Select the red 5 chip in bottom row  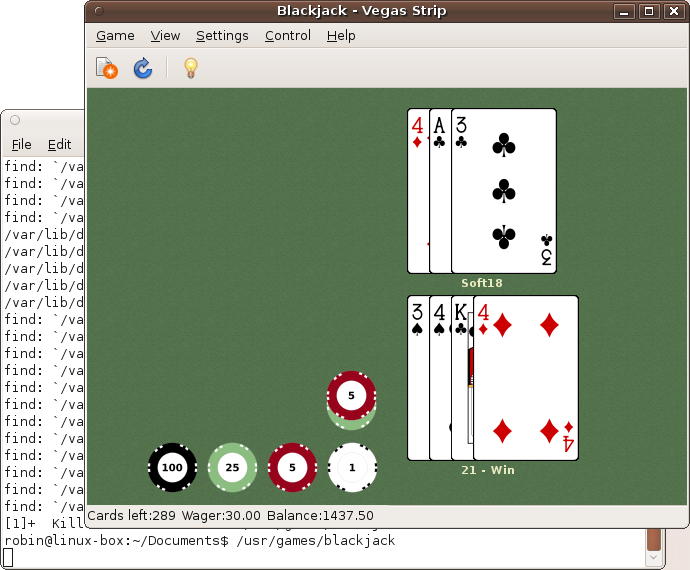(x=292, y=467)
